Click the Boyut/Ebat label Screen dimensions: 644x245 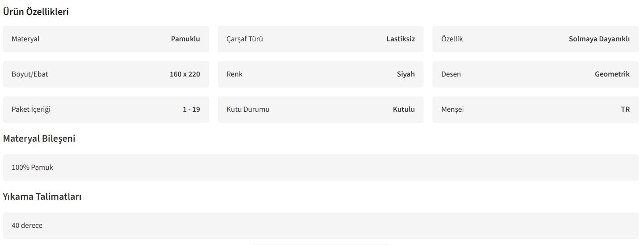pyautogui.click(x=30, y=74)
